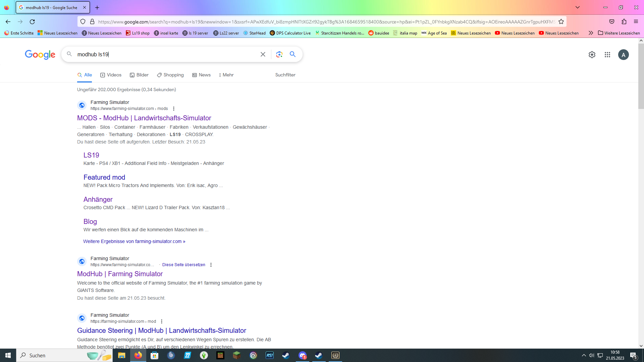Click the Suchfilter option
This screenshot has width=644, height=362.
tap(285, 75)
